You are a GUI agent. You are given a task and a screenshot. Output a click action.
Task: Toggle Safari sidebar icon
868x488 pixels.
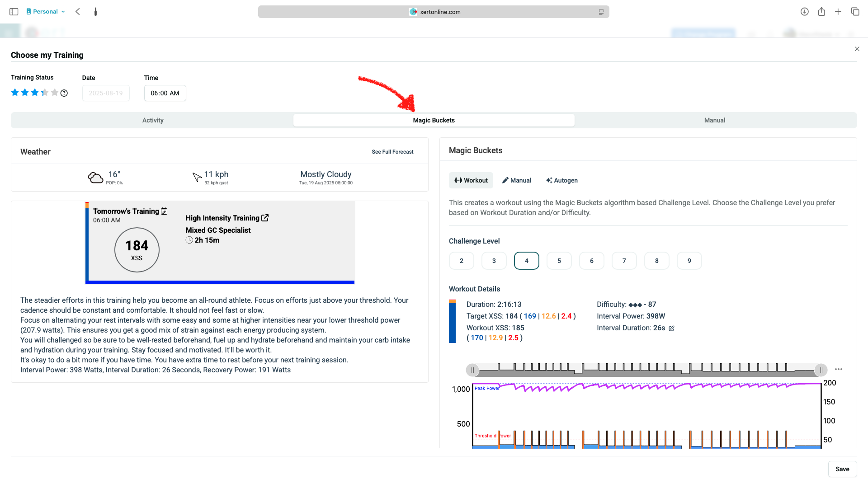(14, 12)
